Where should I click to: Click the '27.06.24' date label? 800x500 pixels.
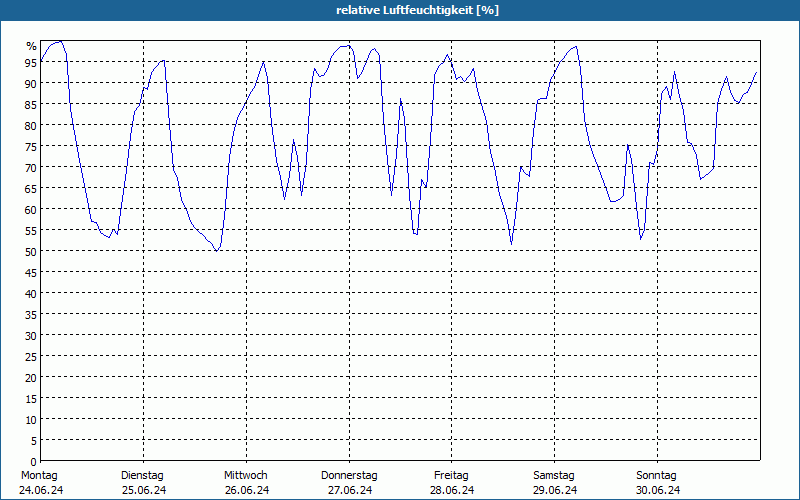coord(350,490)
